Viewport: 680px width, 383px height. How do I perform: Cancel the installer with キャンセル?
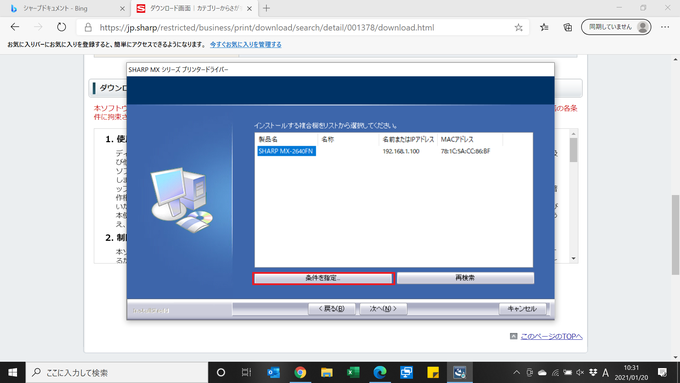point(522,308)
